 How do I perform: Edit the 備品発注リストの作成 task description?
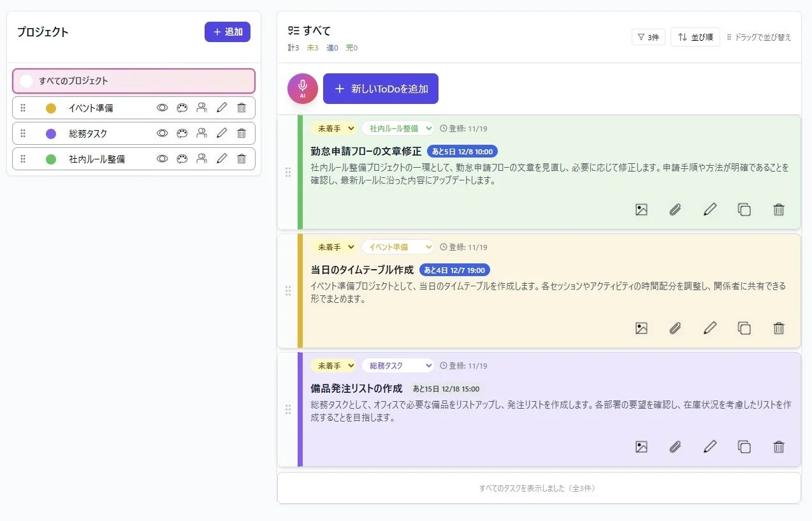[x=710, y=446]
